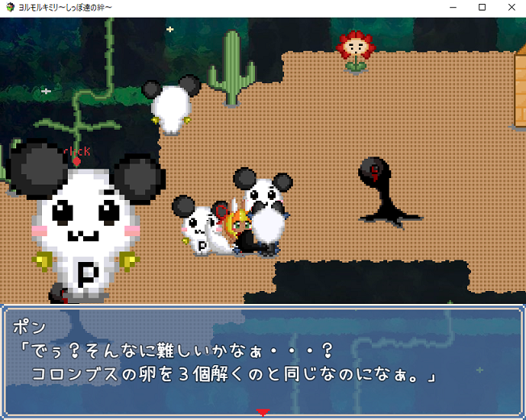Click the standing panda in the center

point(265,211)
